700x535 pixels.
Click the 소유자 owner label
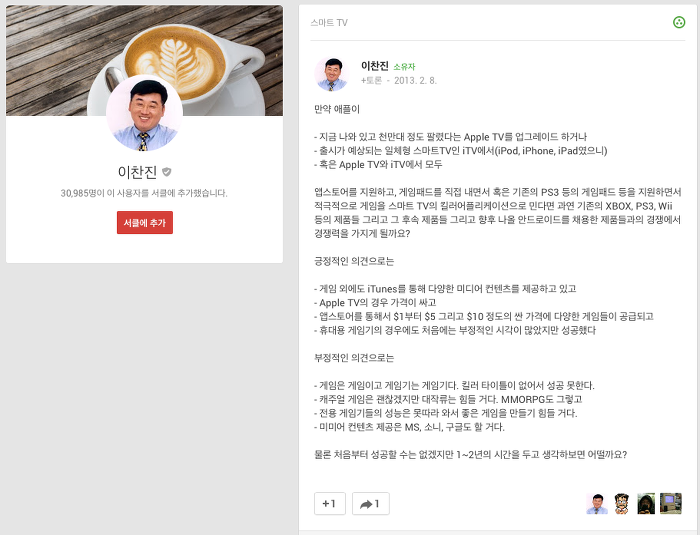404,67
